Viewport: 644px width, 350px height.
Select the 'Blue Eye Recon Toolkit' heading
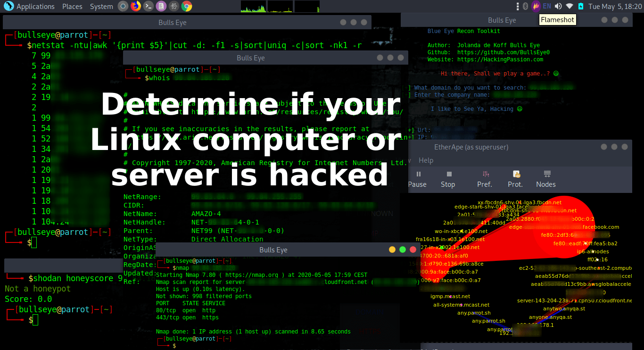[464, 31]
